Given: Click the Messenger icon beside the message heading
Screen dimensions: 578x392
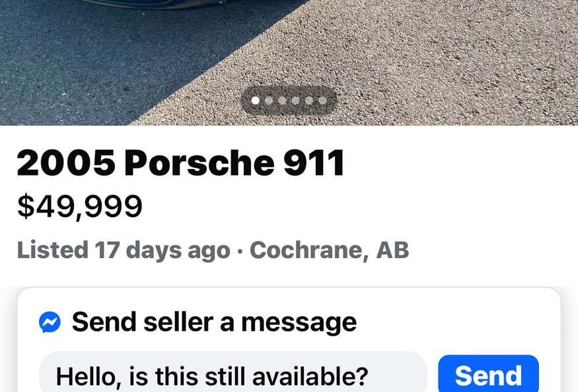Looking at the screenshot, I should pyautogui.click(x=50, y=322).
